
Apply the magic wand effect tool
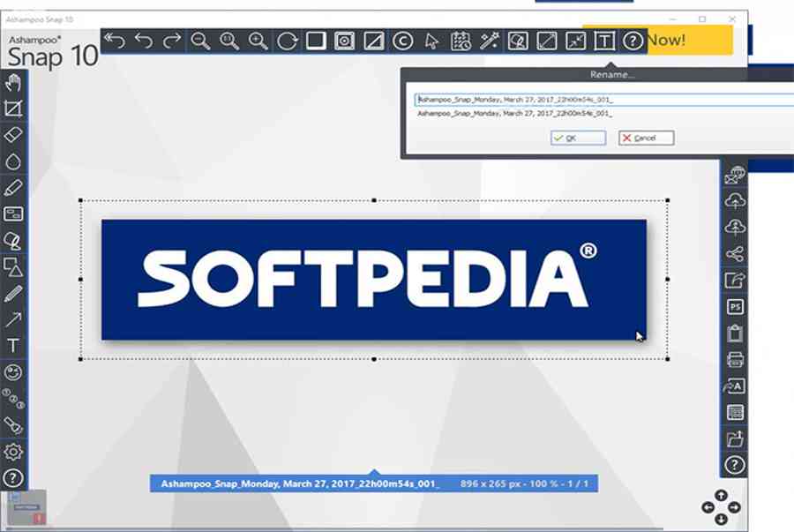489,41
